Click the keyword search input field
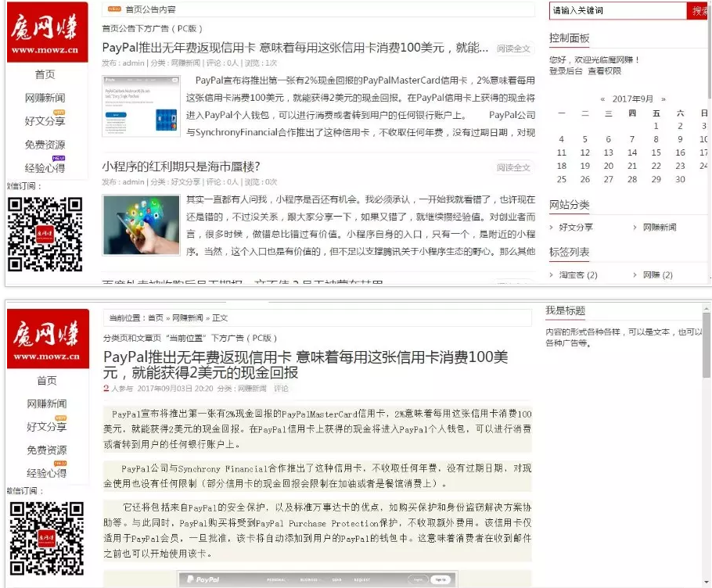Screen dimensions: 712x588 618,10
